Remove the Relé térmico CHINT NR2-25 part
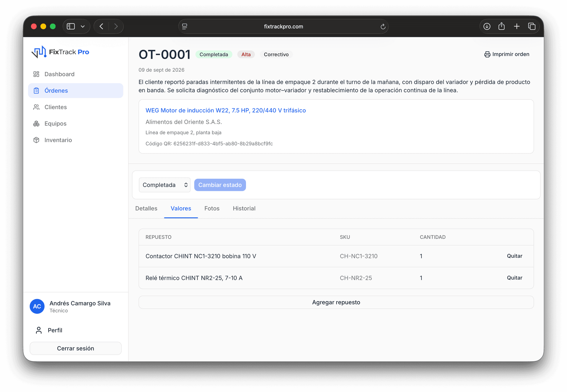Screen dimensions: 567x392 click(515, 278)
